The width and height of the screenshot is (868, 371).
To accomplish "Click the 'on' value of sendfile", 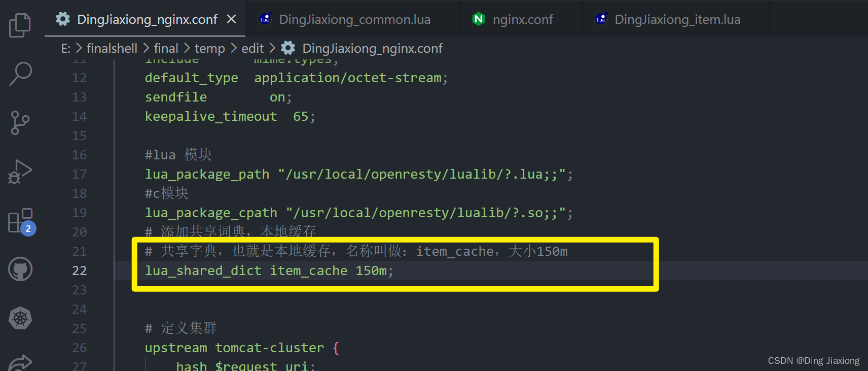I will [x=277, y=97].
